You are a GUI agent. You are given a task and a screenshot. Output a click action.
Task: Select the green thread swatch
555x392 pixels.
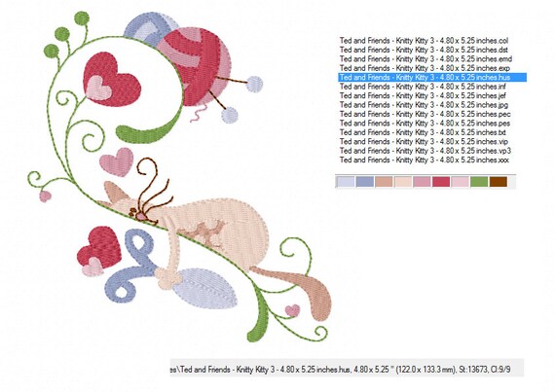pos(479,182)
